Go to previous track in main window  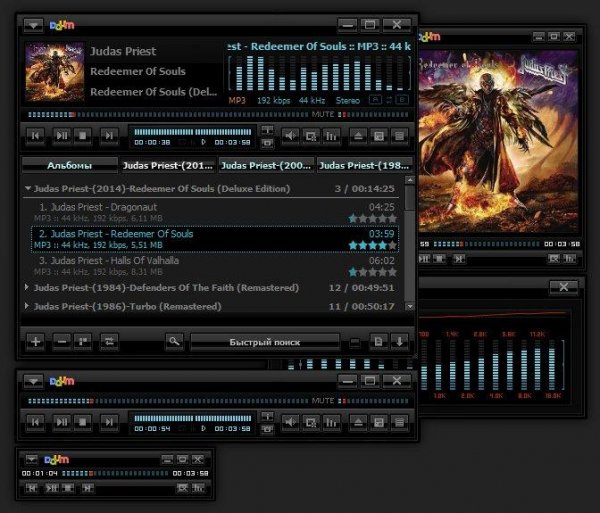pyautogui.click(x=35, y=136)
